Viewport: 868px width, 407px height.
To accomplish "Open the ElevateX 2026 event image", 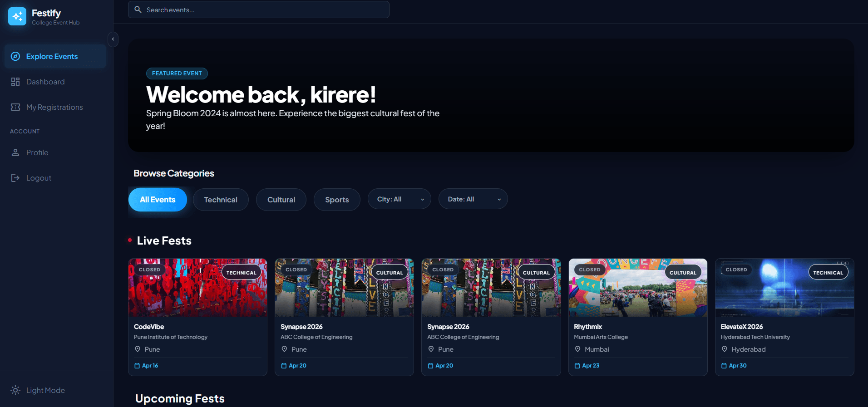I will [x=784, y=288].
